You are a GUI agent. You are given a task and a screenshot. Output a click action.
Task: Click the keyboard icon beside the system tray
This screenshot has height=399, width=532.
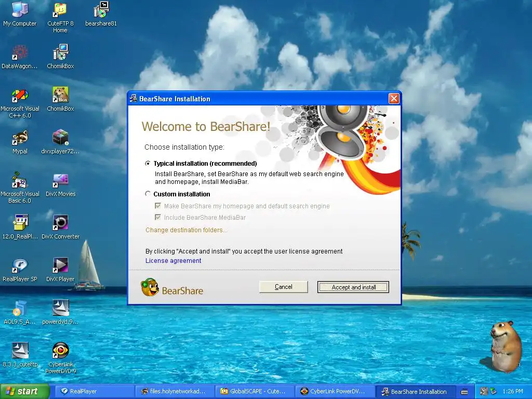[464, 392]
